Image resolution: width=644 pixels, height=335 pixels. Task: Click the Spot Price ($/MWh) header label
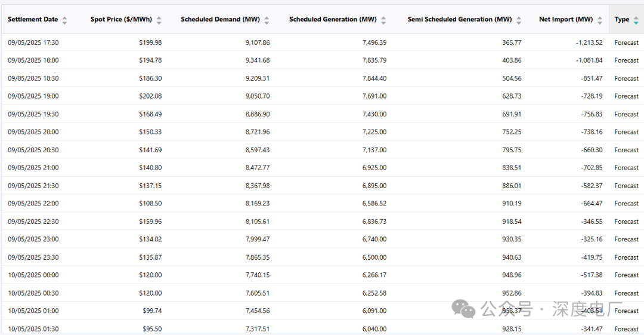tap(122, 20)
